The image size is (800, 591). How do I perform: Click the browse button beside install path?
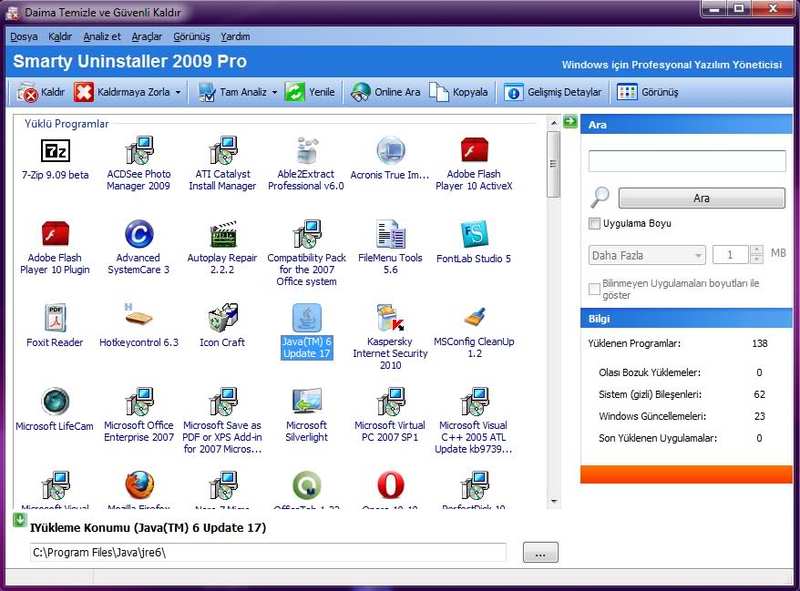[x=541, y=553]
